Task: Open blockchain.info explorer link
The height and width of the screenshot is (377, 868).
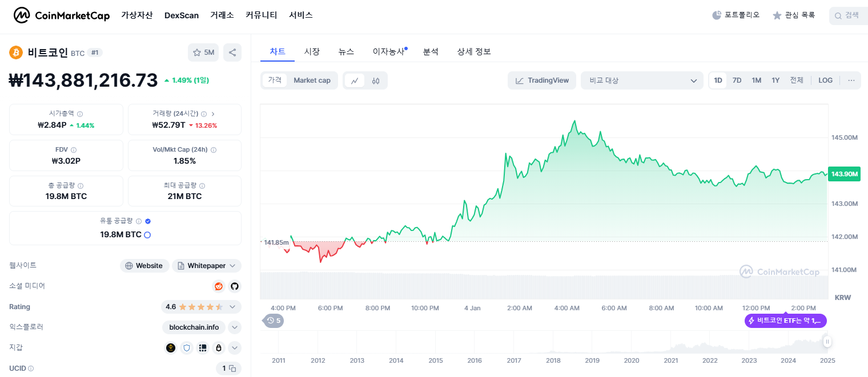Action: [194, 327]
